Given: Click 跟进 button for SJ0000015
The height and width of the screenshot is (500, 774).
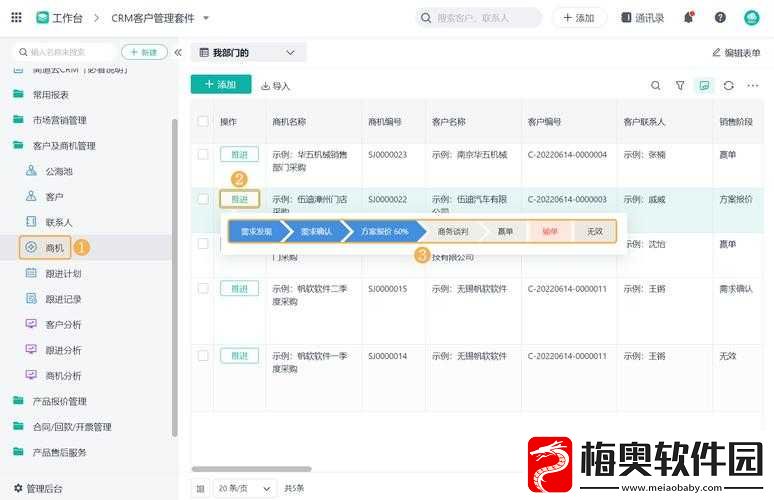Looking at the screenshot, I should tap(239, 288).
